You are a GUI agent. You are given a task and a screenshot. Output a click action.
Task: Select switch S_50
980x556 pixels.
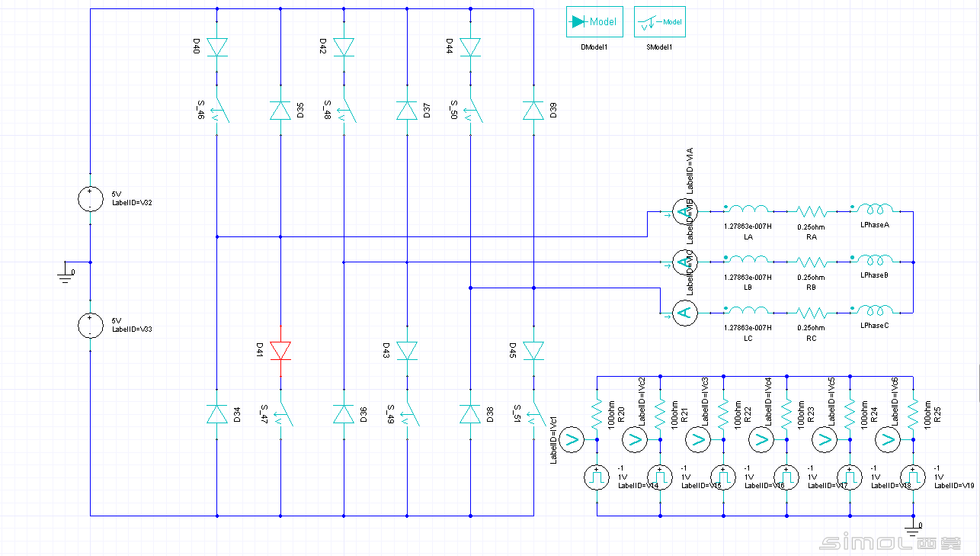472,111
